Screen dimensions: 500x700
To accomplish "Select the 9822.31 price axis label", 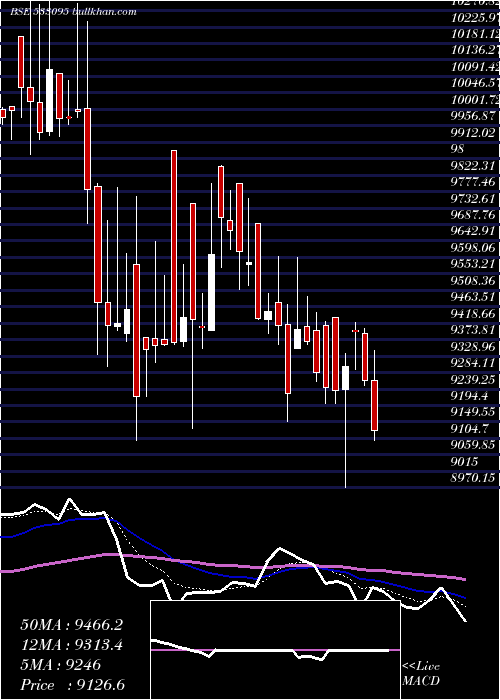I will pos(474,166).
